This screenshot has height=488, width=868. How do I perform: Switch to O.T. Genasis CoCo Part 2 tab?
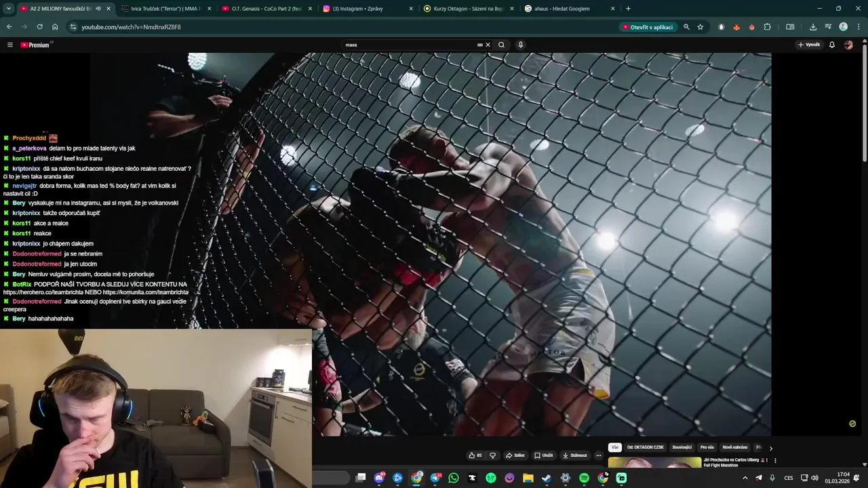tap(264, 9)
